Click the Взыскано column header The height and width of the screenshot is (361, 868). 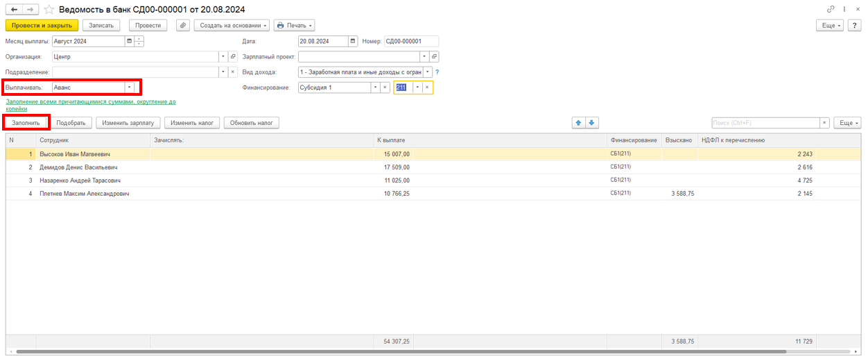click(x=678, y=140)
